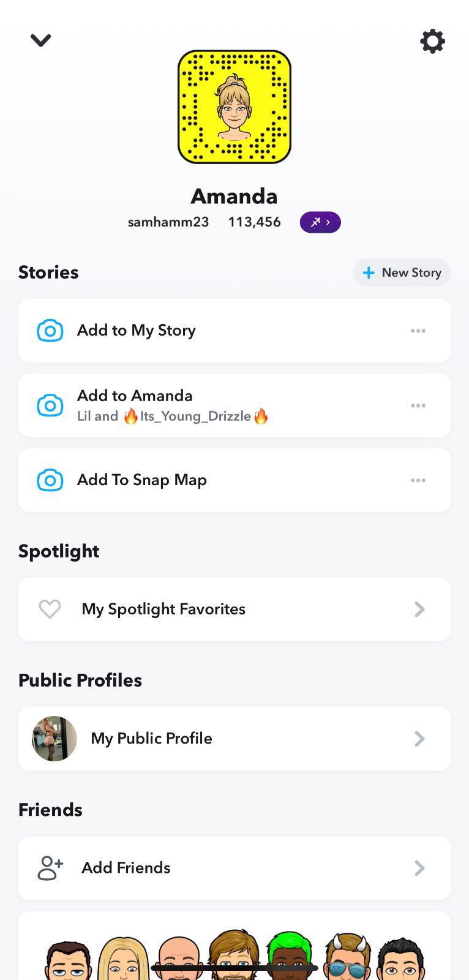Tap camera icon beside Add to Amanda
Screen dimensions: 469x980
pos(50,405)
